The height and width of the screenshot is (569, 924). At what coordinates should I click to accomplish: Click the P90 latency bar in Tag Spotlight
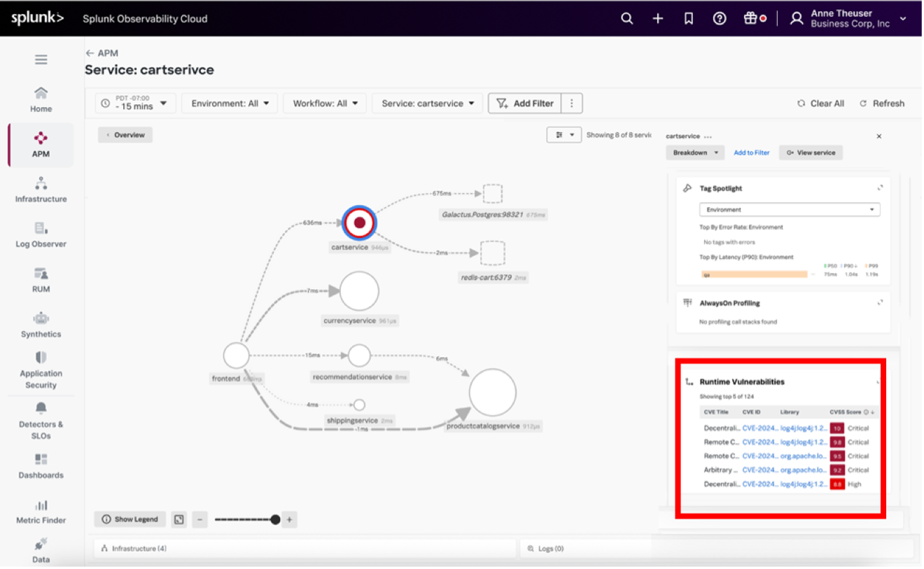tap(754, 274)
